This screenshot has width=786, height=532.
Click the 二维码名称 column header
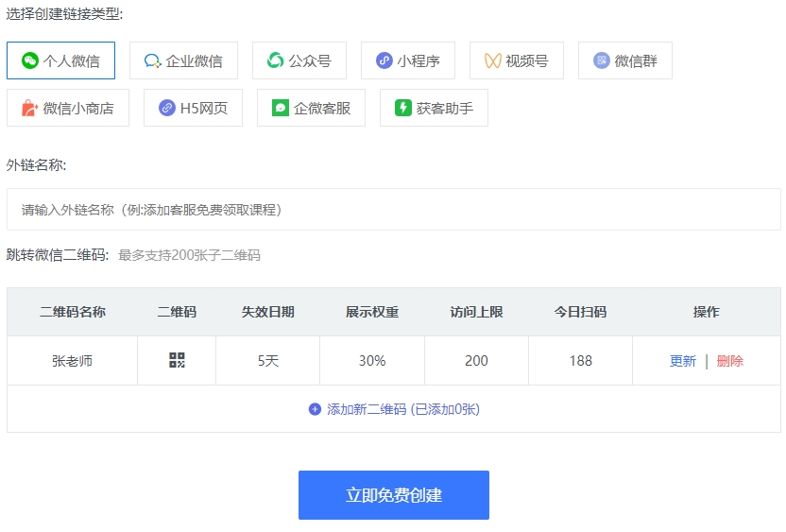pos(73,312)
